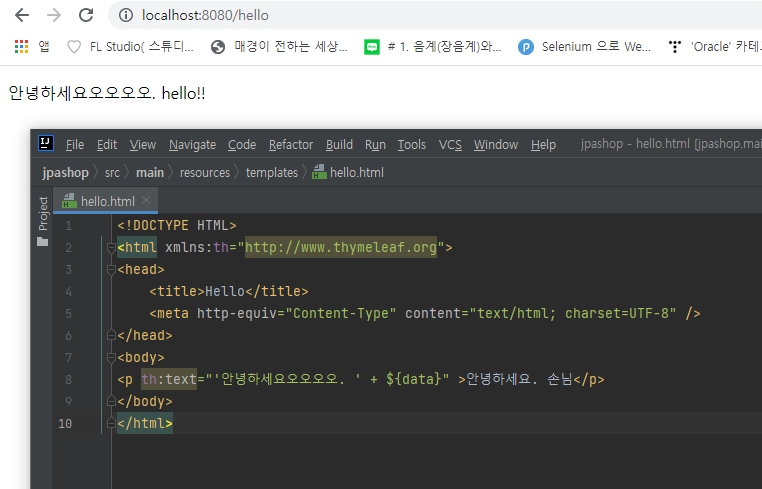View site information icon in address bar
Image resolution: width=762 pixels, height=489 pixels.
pyautogui.click(x=126, y=16)
